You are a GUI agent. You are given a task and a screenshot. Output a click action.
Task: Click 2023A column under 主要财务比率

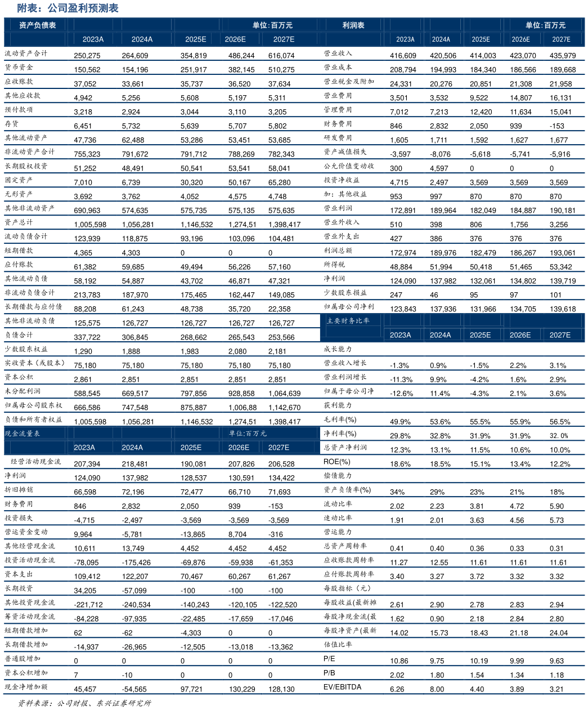[400, 335]
